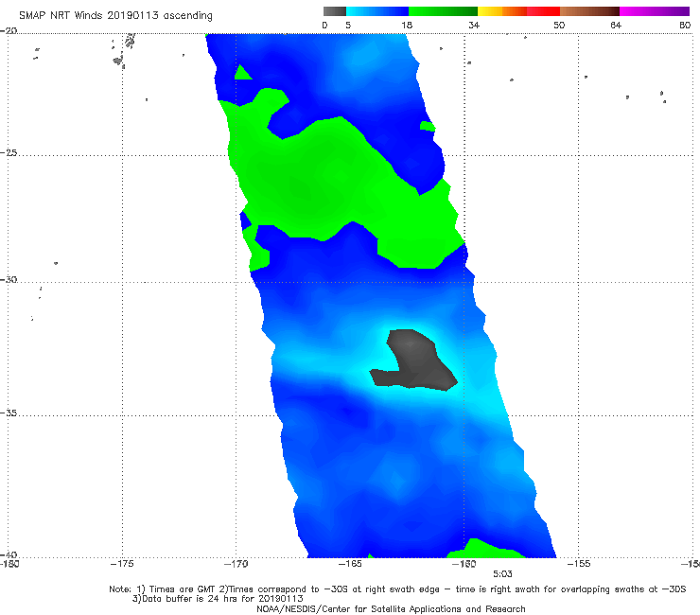Click the note line starting "Note: 1) Times are GMT"
Viewport: 700px width, 615px height.
pos(397,589)
